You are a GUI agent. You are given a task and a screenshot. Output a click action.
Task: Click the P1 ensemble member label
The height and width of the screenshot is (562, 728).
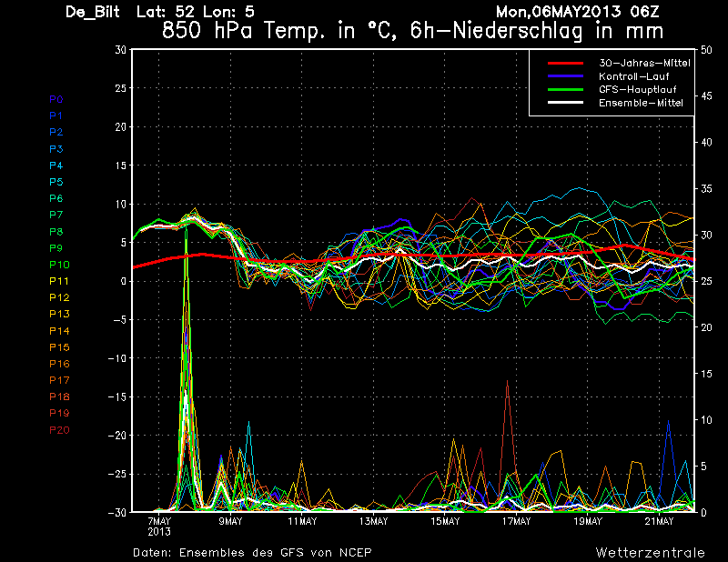(x=56, y=115)
